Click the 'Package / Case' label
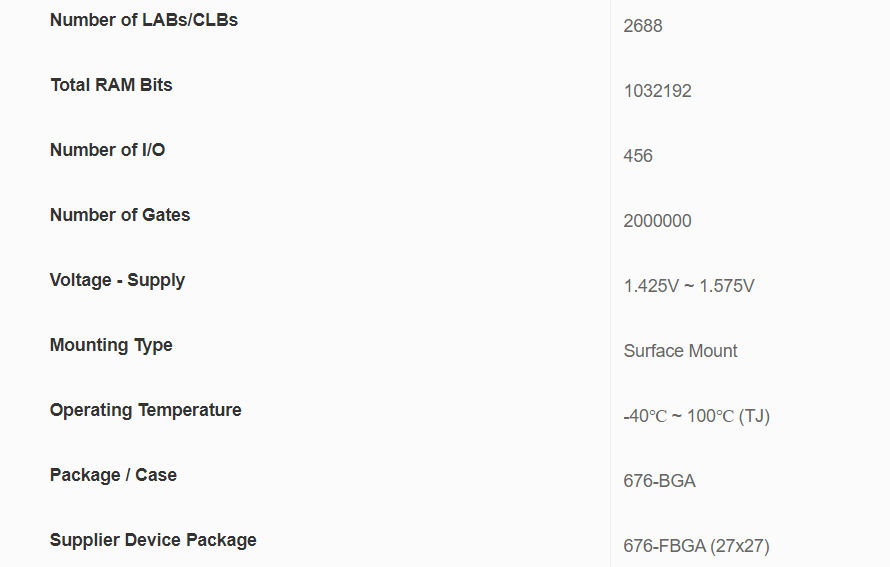The width and height of the screenshot is (890, 567). [x=113, y=475]
